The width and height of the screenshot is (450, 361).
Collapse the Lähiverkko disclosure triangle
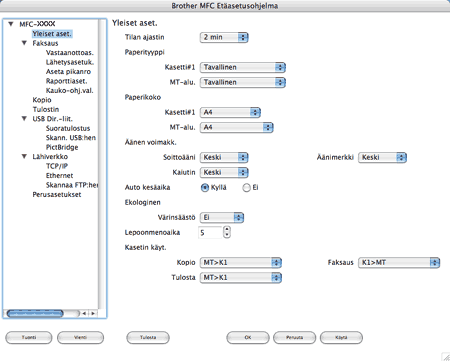[x=24, y=156]
